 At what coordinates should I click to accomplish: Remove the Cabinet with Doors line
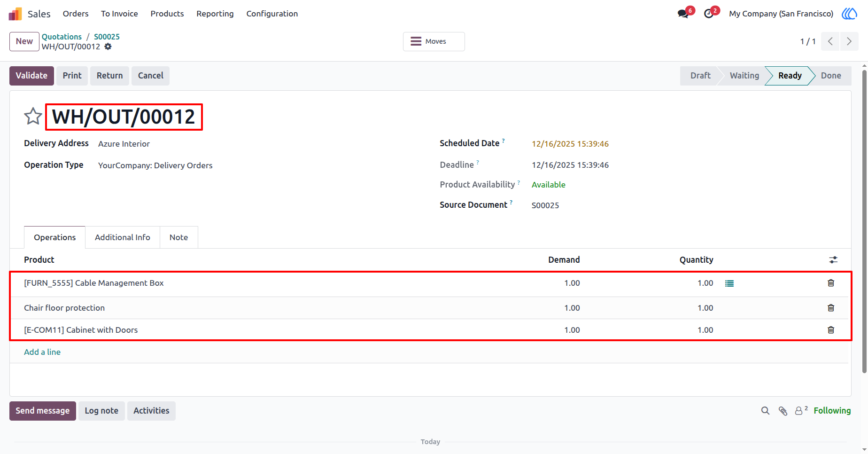point(831,330)
